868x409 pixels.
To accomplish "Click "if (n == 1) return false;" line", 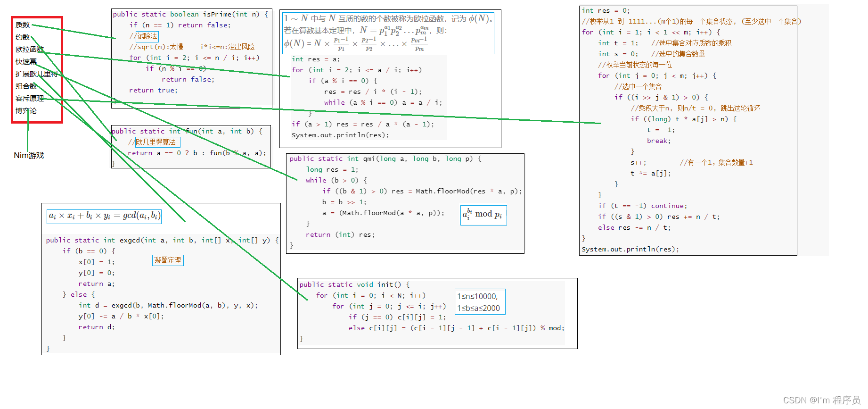I will [x=180, y=25].
